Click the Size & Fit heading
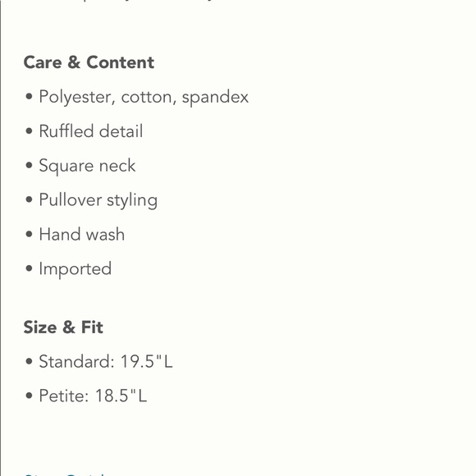476x476 pixels. (63, 327)
